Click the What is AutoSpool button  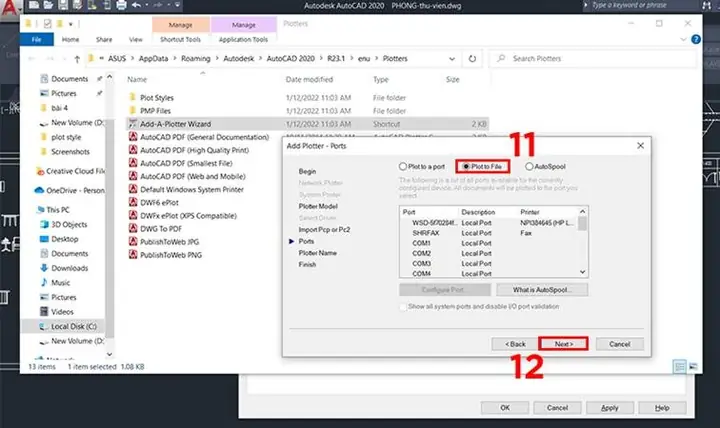[542, 290]
